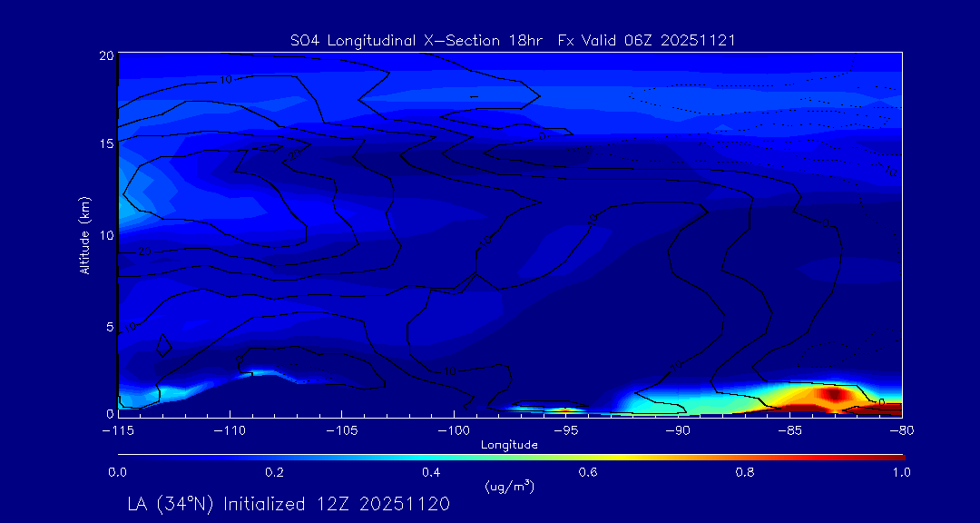Click colorbar label "1.0"
Screen dimensions: 980x523
[902, 472]
